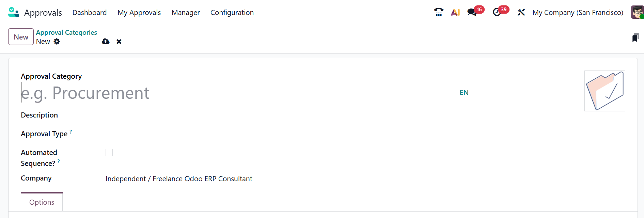Open the debug tools icon

pyautogui.click(x=521, y=12)
